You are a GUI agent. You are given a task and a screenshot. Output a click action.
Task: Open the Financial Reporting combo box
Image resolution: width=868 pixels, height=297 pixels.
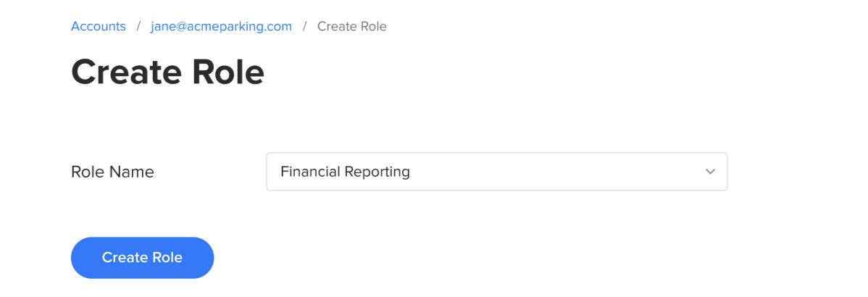tap(496, 172)
